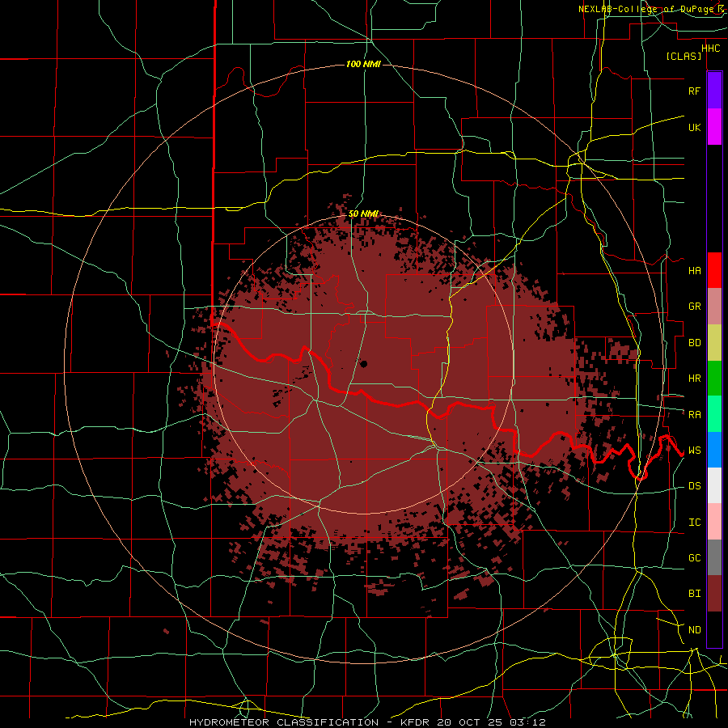
Task: Click the HYDROMETEOR CLASSIFICATION title text
Action: coord(284,722)
